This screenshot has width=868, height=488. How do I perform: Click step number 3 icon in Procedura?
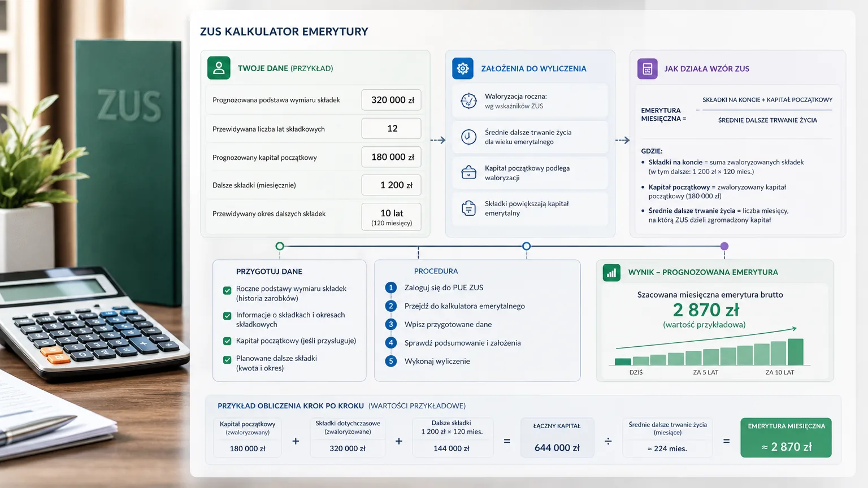pyautogui.click(x=390, y=324)
